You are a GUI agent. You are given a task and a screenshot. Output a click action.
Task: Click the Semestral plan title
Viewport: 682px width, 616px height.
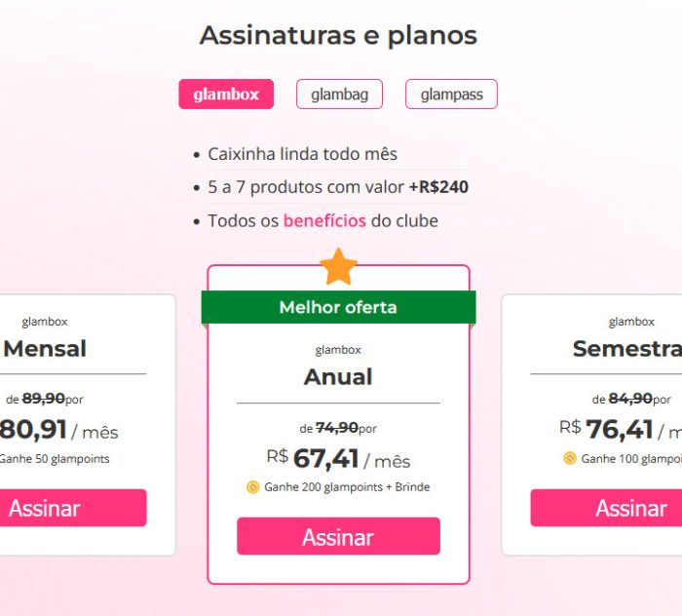pos(627,349)
